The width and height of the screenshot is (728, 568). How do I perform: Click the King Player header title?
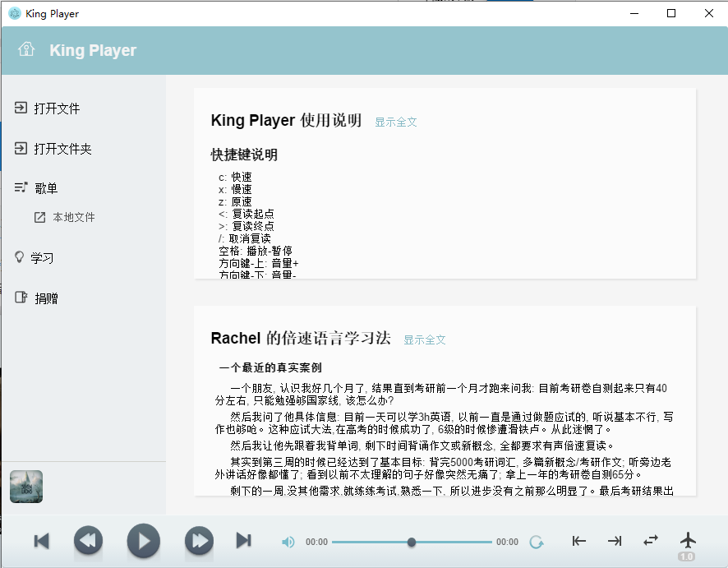coord(93,50)
